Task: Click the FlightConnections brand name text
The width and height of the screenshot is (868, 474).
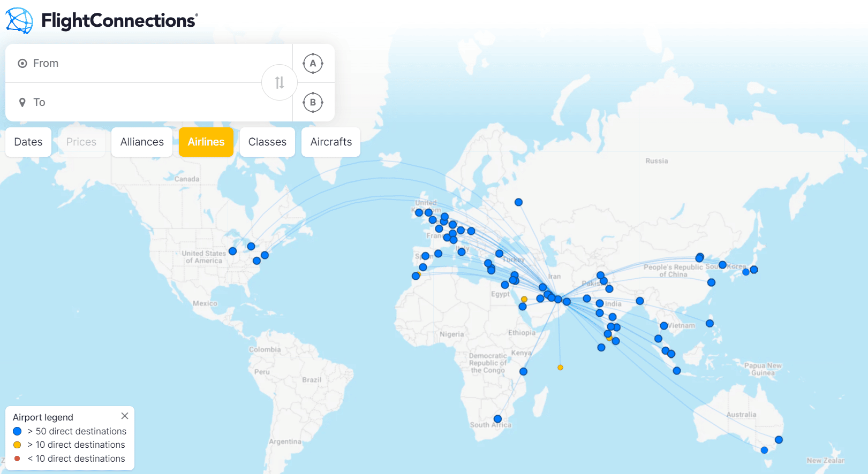Action: [x=119, y=20]
